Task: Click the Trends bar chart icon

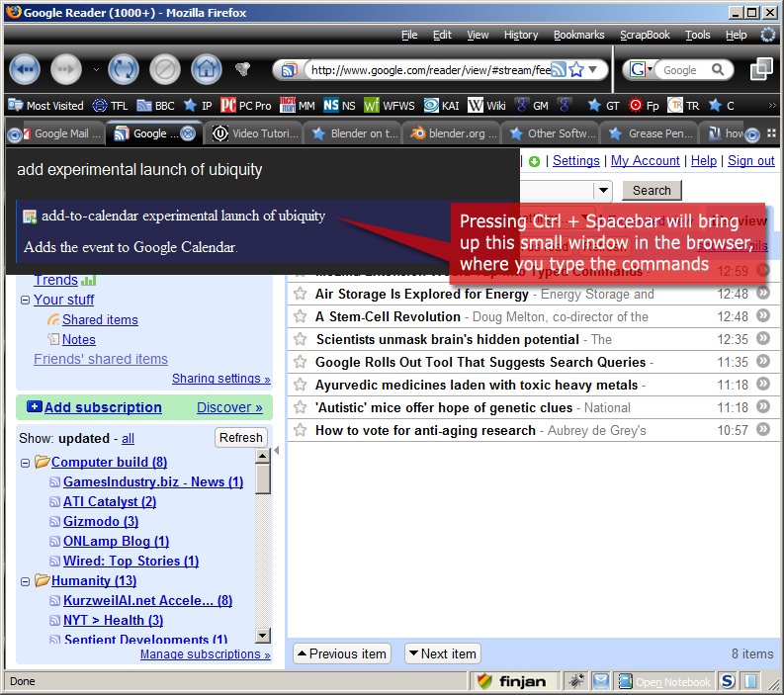Action: [x=89, y=280]
